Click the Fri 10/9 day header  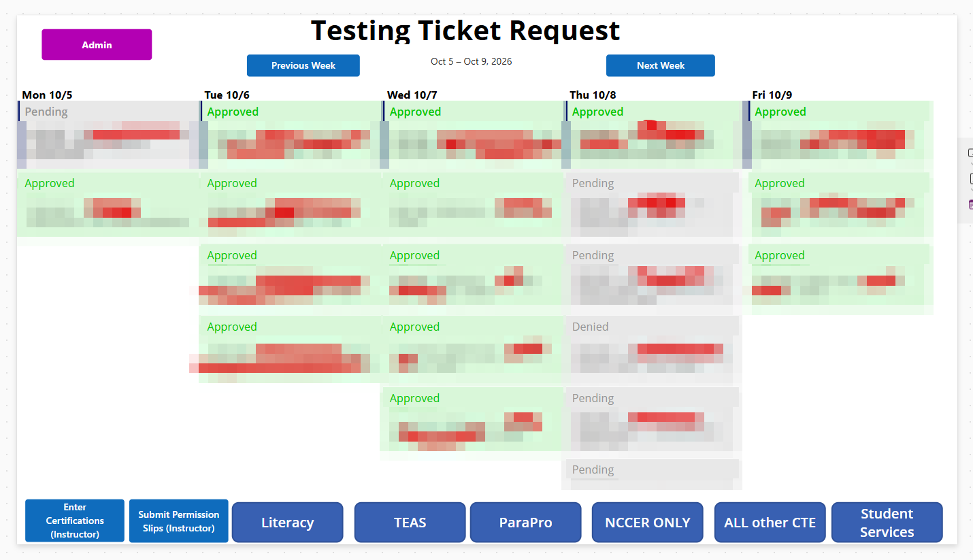click(772, 95)
